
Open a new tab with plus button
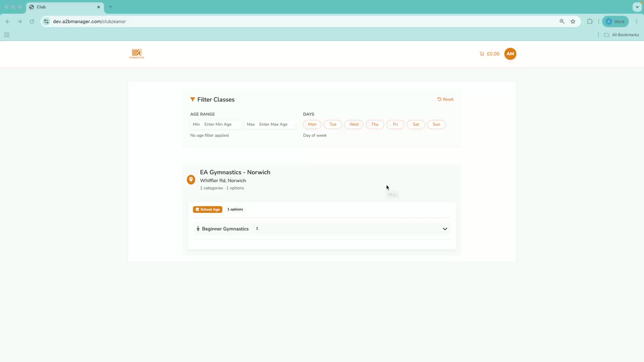[111, 7]
